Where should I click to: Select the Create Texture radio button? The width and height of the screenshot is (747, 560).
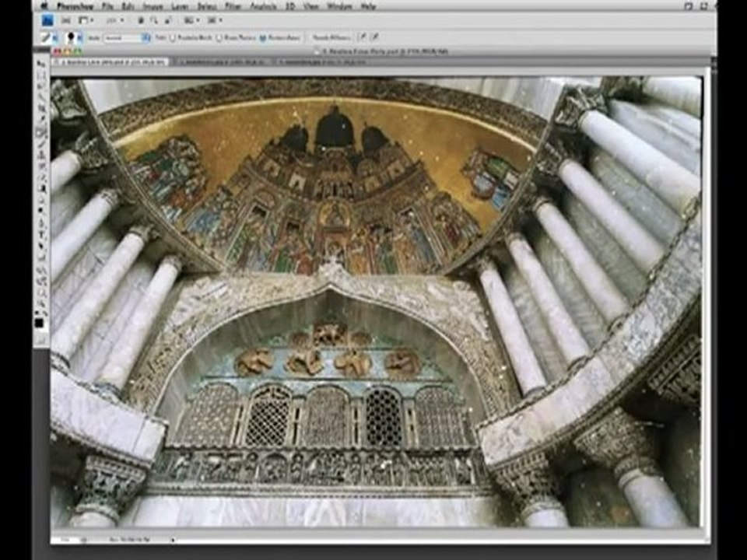click(219, 37)
